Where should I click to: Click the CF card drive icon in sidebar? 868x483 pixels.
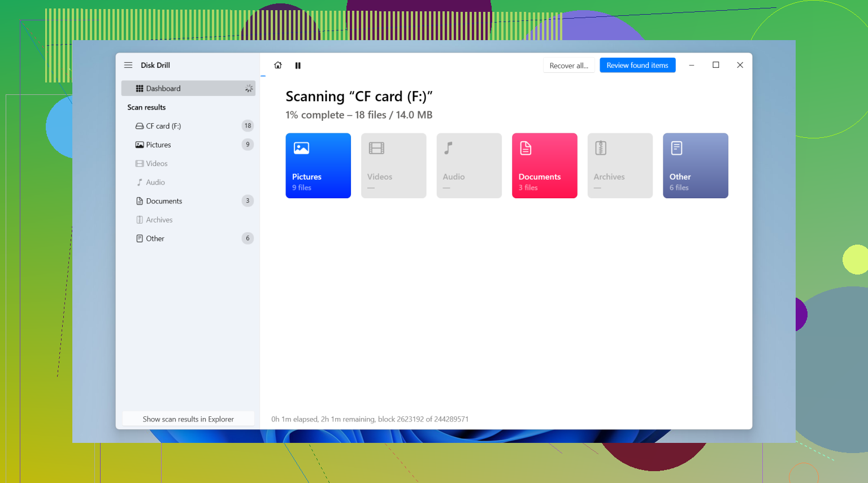coord(140,126)
